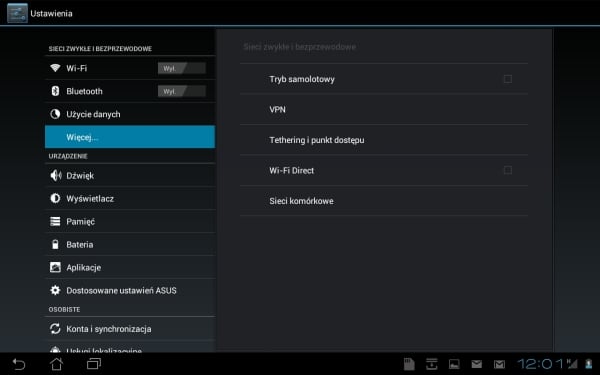The image size is (600, 375).
Task: Open Aplikacje settings
Action: pos(130,267)
